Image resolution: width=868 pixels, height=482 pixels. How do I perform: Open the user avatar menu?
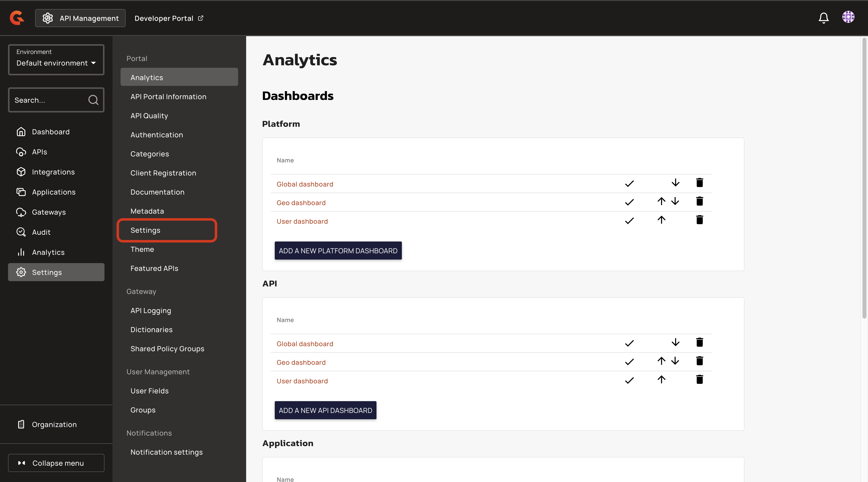[848, 17]
